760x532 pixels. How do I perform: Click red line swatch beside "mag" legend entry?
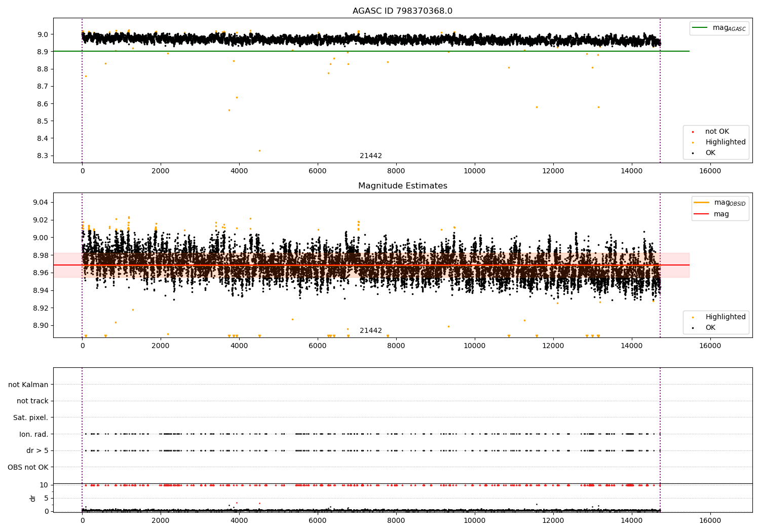(701, 214)
